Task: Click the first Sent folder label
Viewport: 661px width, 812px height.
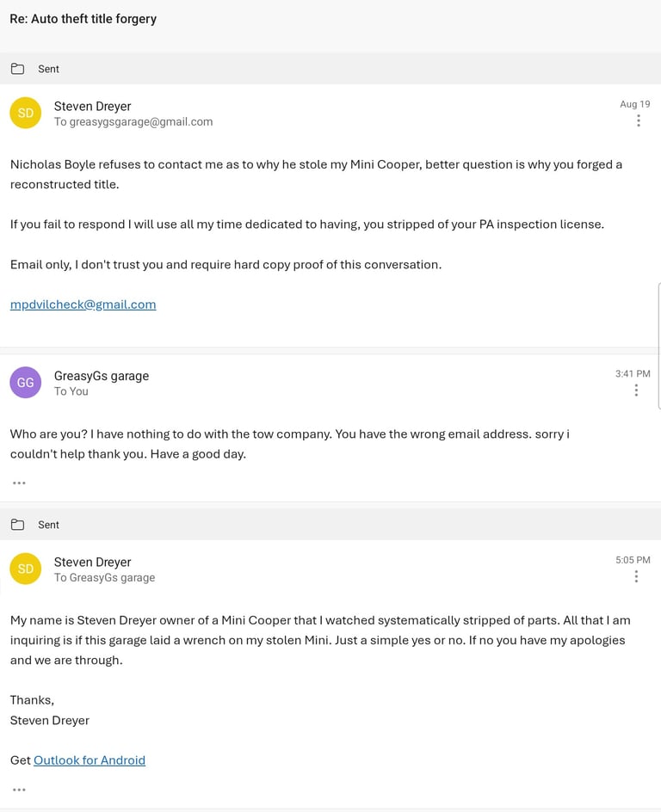Action: pos(49,69)
